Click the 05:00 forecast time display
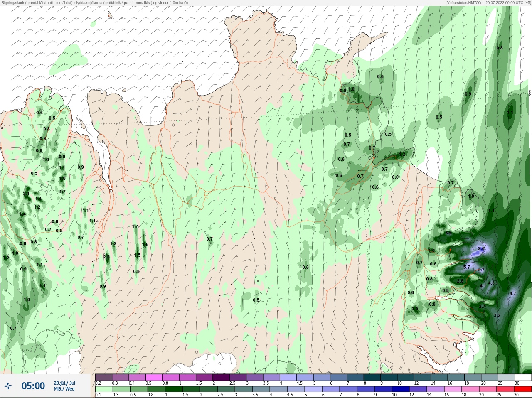Image resolution: width=532 pixels, height=398 pixels. tap(33, 386)
